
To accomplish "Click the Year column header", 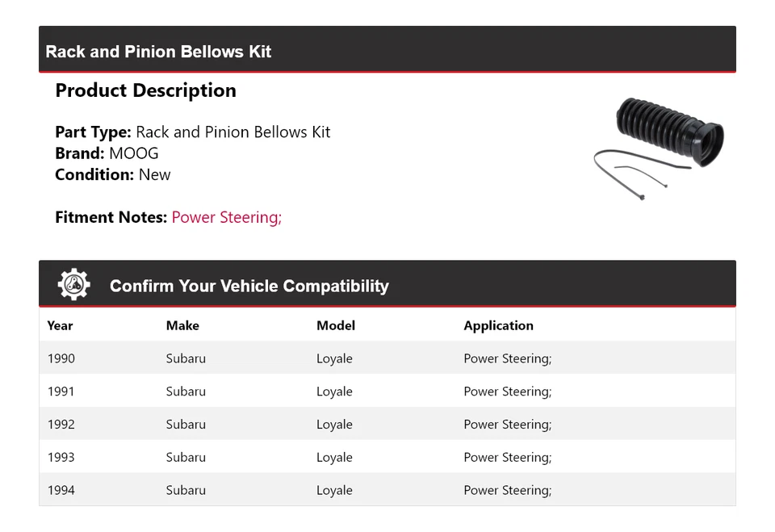I will 60,326.
